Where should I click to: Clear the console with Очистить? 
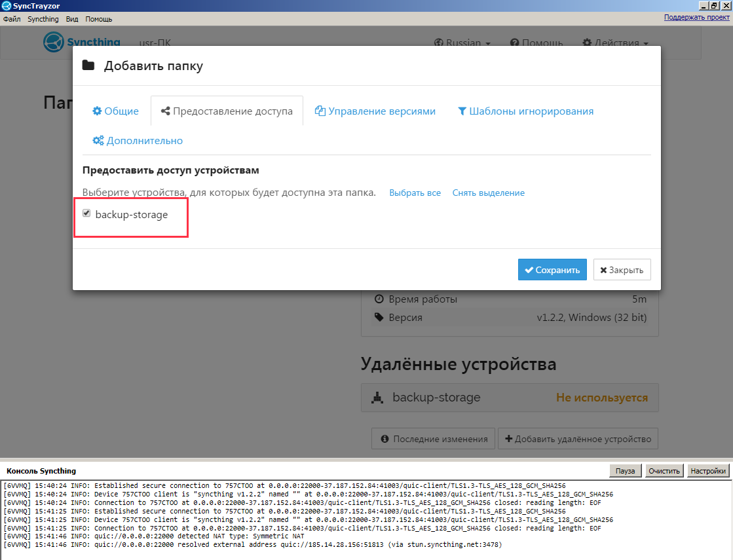pyautogui.click(x=664, y=471)
